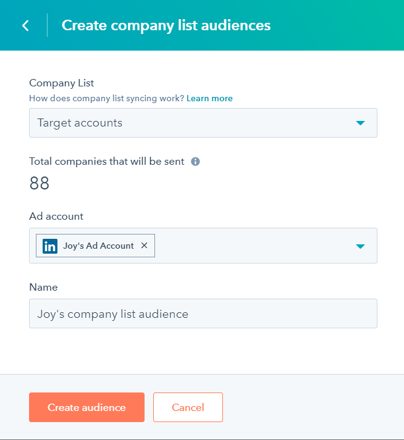Viewport: 404px width, 440px height.
Task: Click the Create company list audiences heading
Action: [166, 25]
